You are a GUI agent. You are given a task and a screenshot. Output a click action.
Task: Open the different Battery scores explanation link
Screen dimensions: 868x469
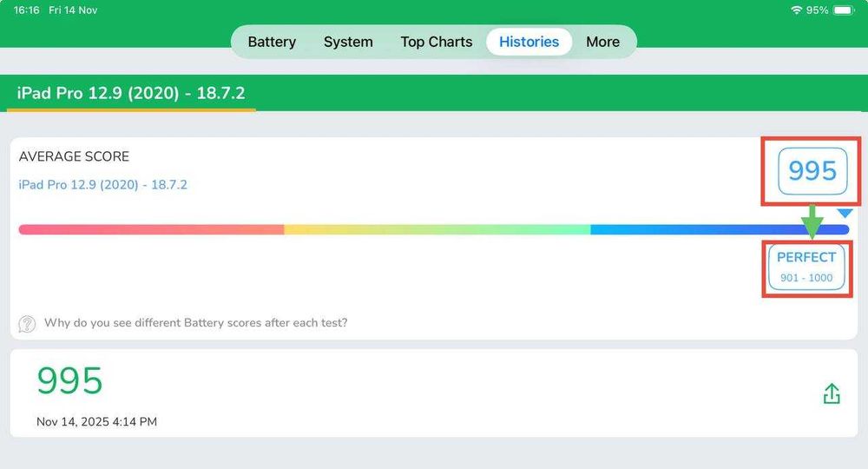[x=195, y=323]
